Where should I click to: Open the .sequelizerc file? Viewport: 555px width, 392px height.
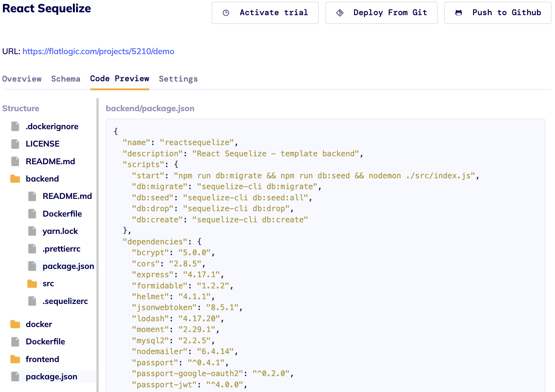click(65, 301)
